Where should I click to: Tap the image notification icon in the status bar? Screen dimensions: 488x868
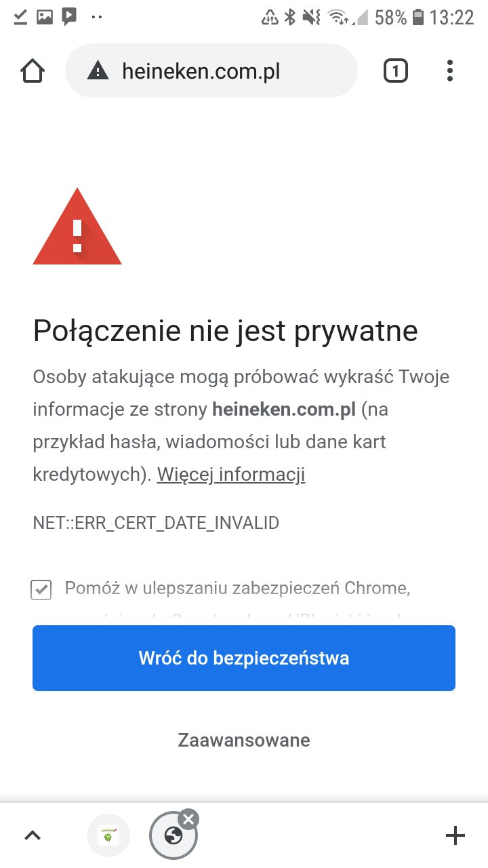tap(45, 18)
